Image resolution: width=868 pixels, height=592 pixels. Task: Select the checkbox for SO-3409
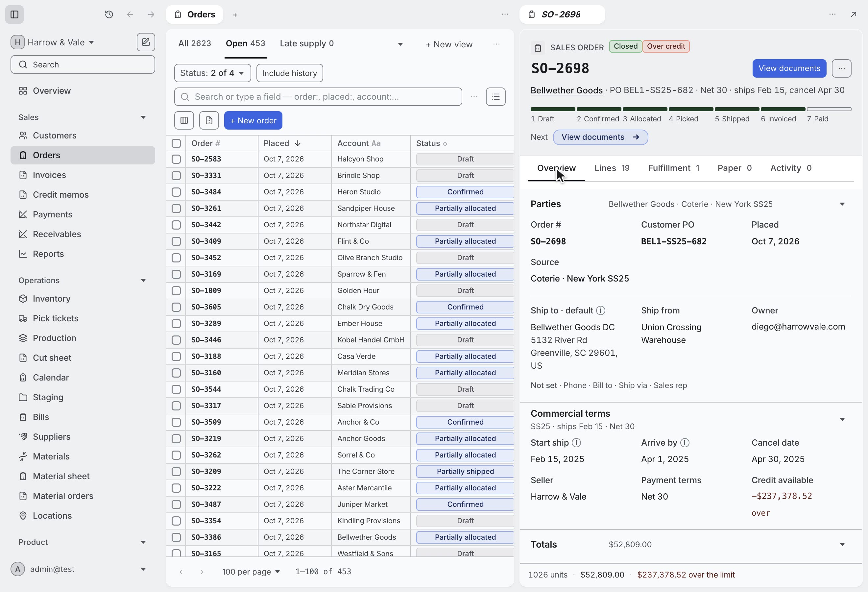176,241
